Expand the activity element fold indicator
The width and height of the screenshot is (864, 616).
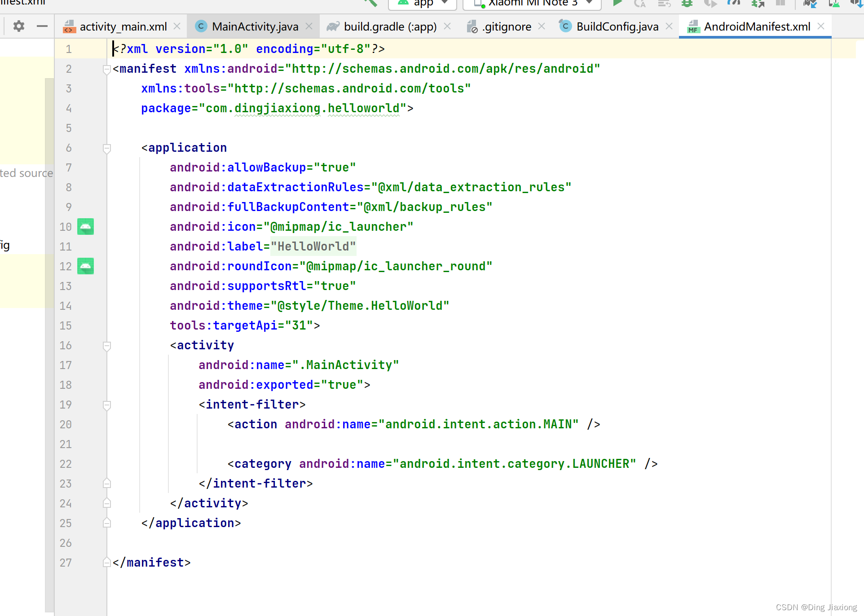point(107,345)
